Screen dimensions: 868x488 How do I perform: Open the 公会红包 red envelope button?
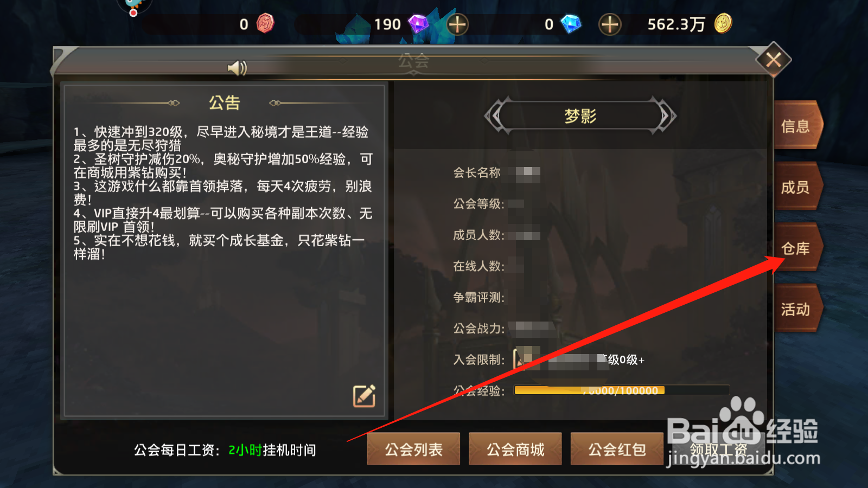(x=617, y=450)
